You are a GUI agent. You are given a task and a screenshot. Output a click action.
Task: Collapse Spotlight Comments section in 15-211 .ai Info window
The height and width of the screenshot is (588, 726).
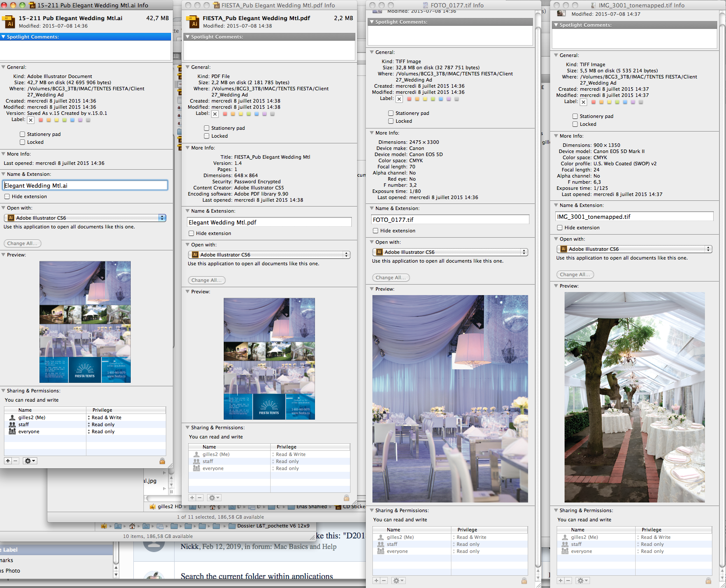pos(4,37)
